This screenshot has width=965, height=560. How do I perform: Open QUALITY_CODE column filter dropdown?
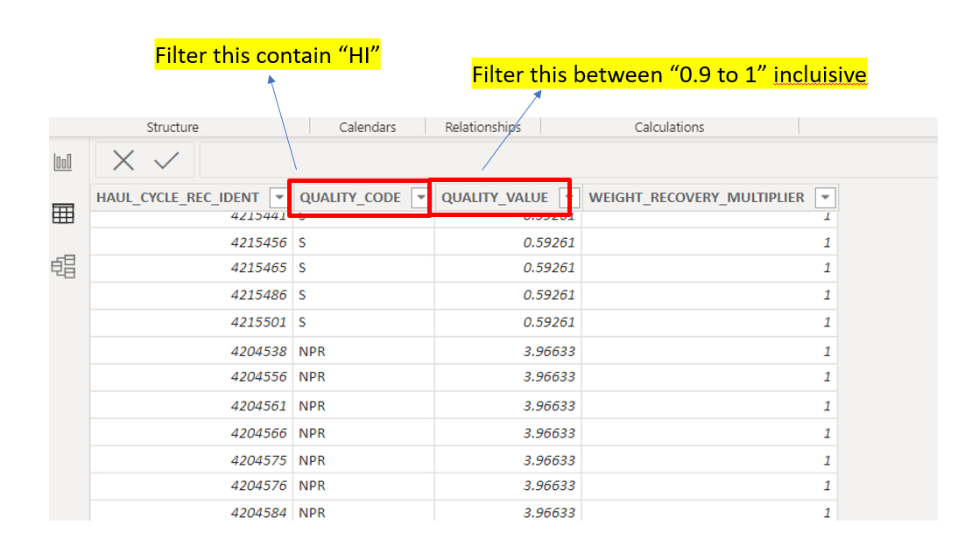tap(420, 198)
